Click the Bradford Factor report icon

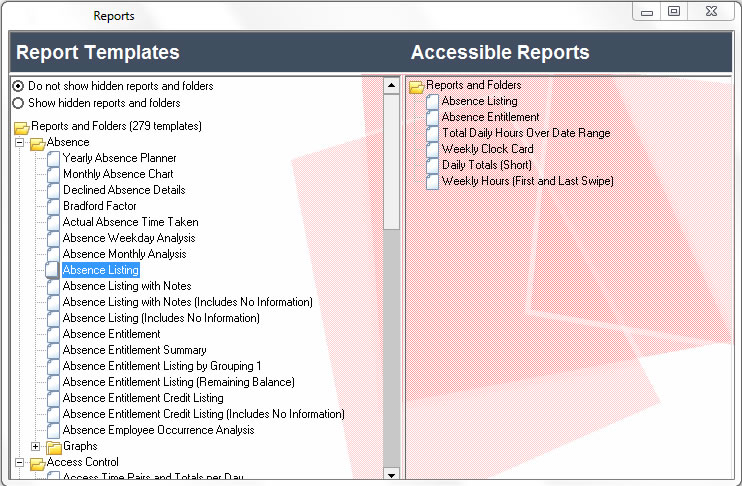click(x=53, y=206)
